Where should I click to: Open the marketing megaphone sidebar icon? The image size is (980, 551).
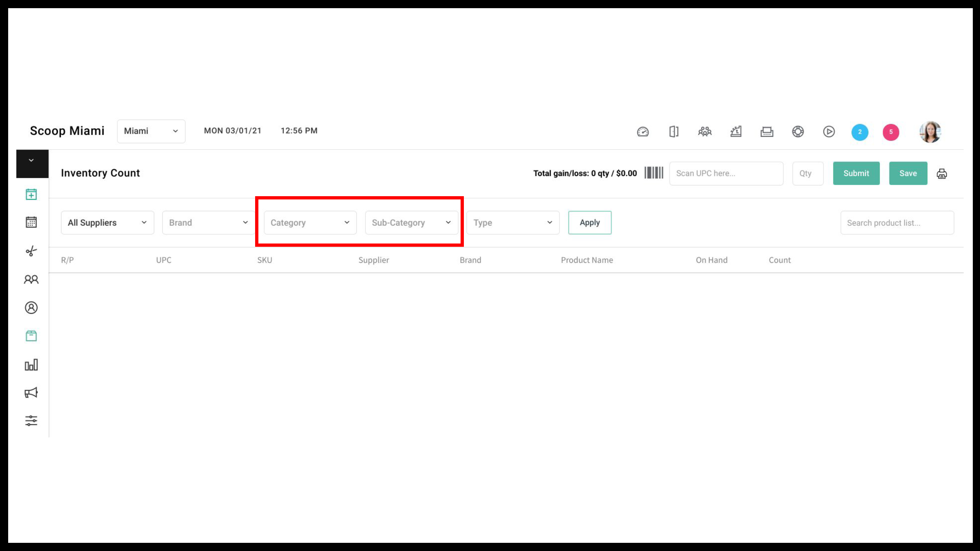[31, 392]
